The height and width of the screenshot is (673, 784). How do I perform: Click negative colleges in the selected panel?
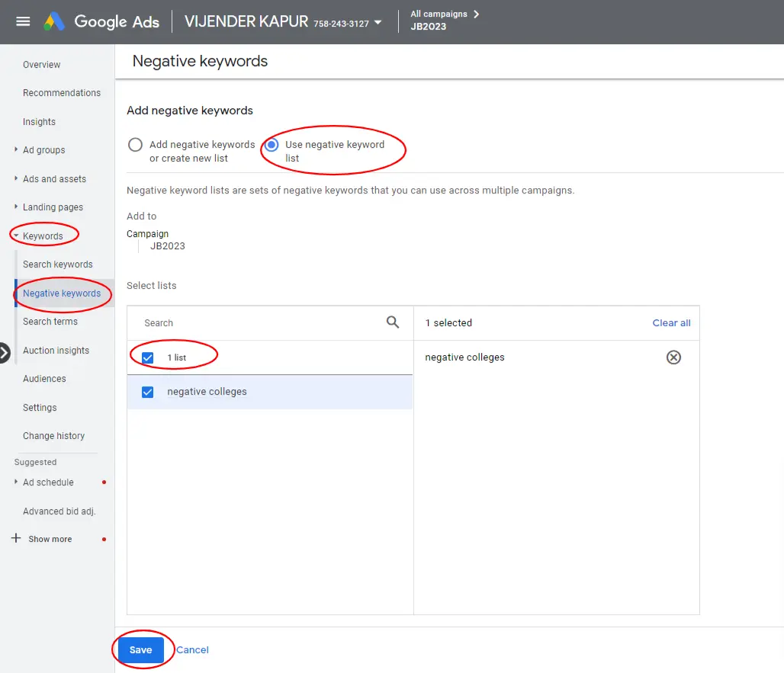pyautogui.click(x=464, y=357)
